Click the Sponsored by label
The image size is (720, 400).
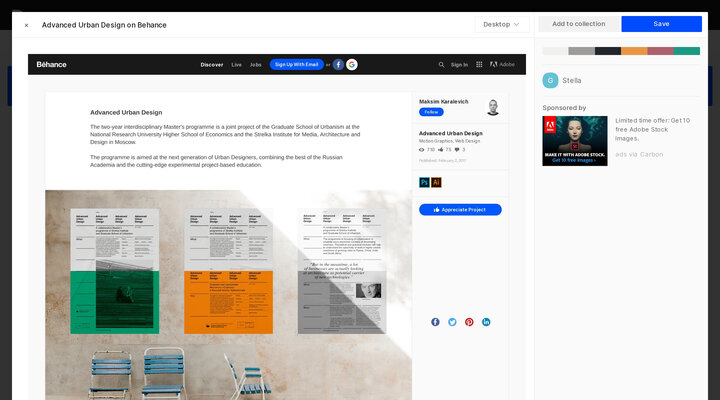coord(564,108)
